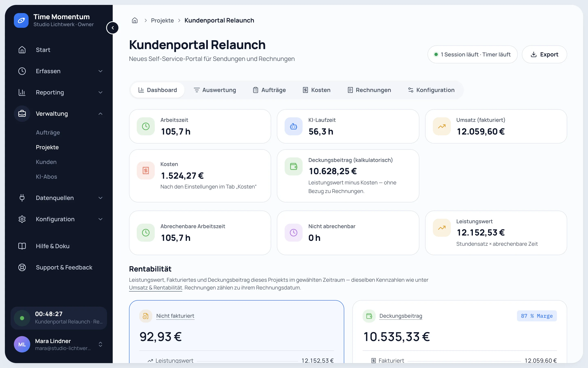Click the Deckungsbeitrag label in Rentabilität
588x368 pixels.
coord(401,316)
